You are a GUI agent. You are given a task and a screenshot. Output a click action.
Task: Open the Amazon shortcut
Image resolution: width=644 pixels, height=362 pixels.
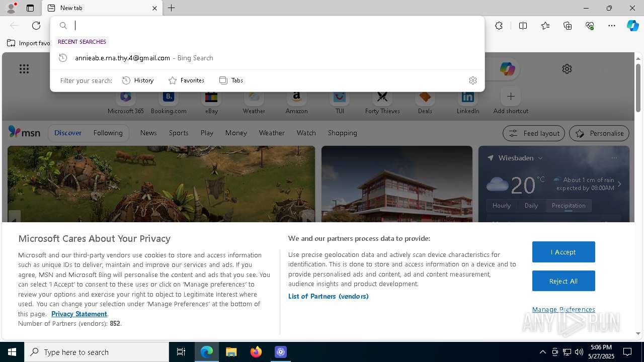[x=297, y=102]
